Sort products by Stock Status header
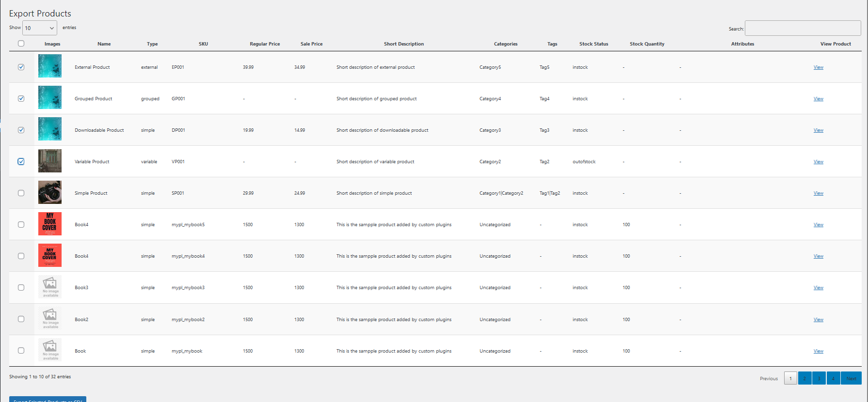Screen dimensions: 868x402 click(594, 44)
